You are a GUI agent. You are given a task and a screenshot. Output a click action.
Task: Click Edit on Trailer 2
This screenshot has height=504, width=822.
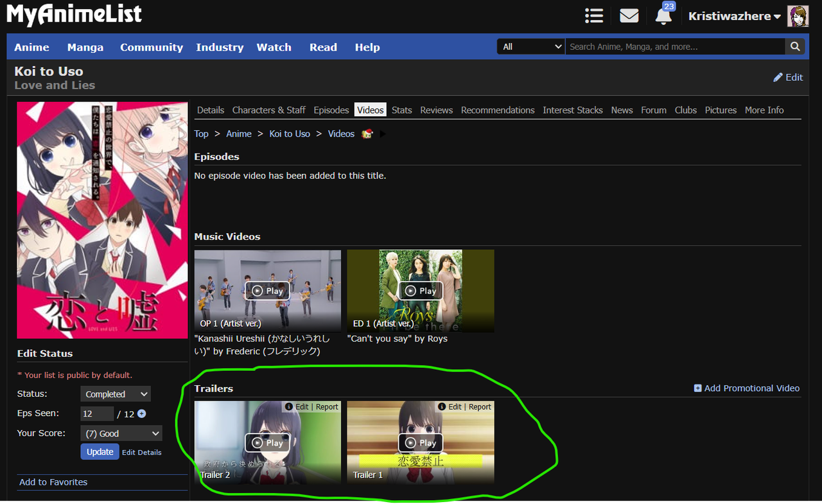click(x=302, y=406)
